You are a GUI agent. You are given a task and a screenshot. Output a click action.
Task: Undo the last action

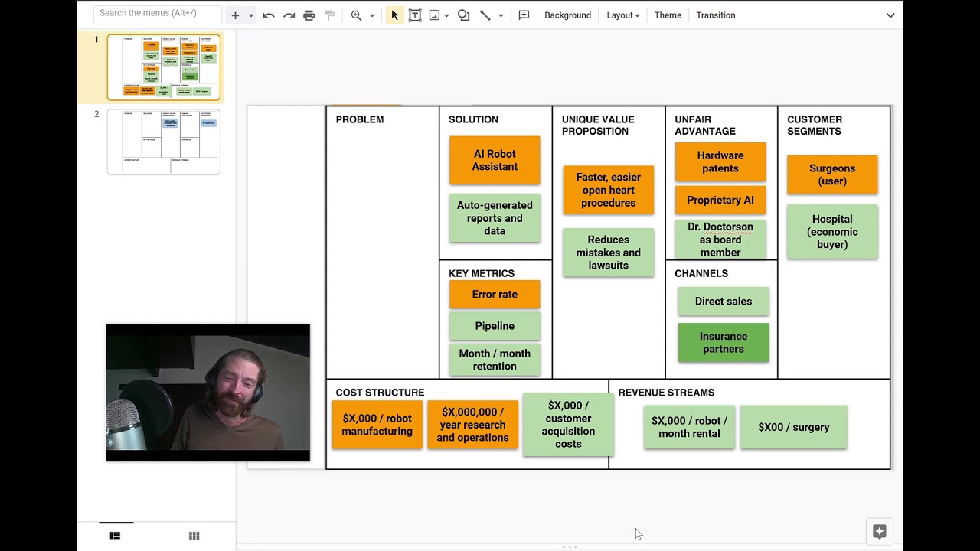click(x=269, y=15)
